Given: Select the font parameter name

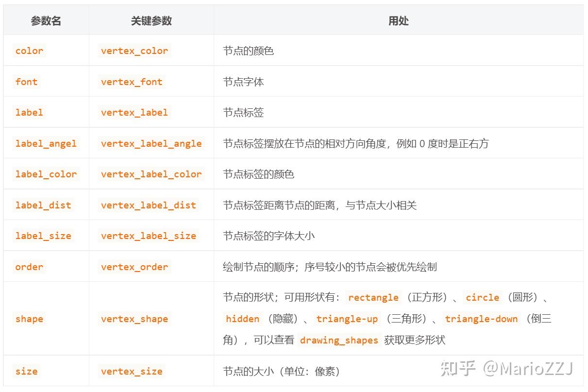Looking at the screenshot, I should [x=26, y=82].
